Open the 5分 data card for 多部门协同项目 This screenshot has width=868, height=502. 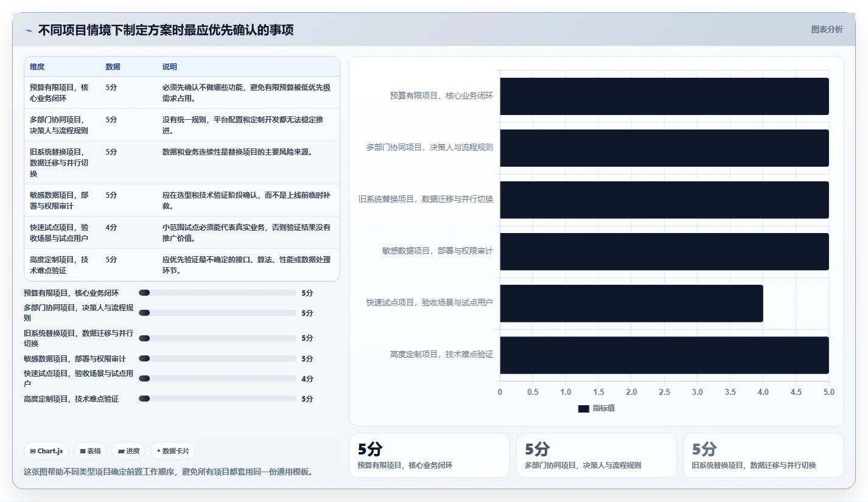pyautogui.click(x=597, y=455)
